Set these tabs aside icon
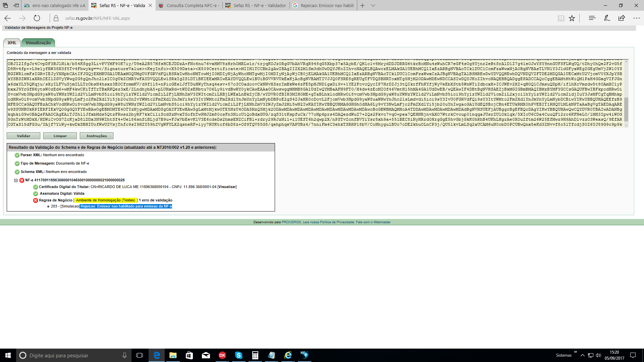This screenshot has width=644, height=362. (16, 5)
